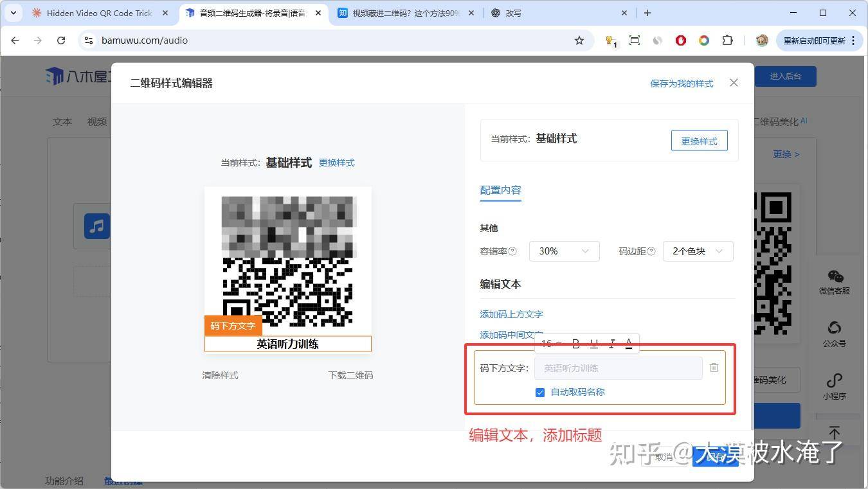Open the tab search dropdown arrow

click(13, 13)
